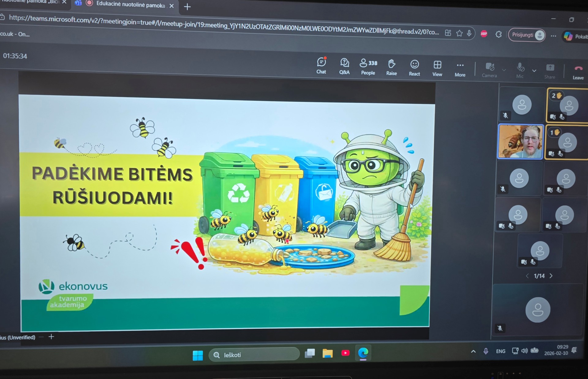This screenshot has width=588, height=379.
Task: Open the React emoji menu
Action: pyautogui.click(x=414, y=68)
